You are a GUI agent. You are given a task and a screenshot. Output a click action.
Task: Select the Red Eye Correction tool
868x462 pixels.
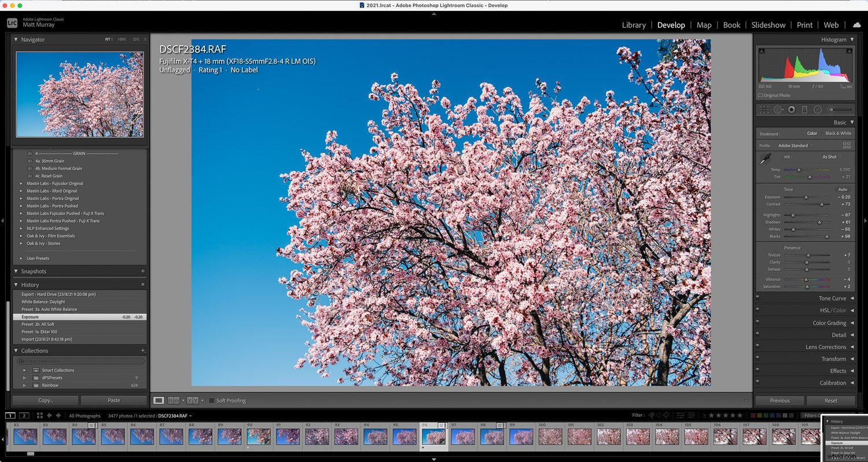click(792, 109)
